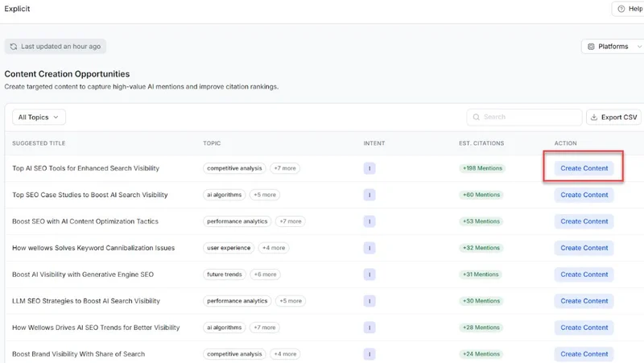Sort by the Est. Citations column header
The width and height of the screenshot is (644, 363).
(481, 143)
